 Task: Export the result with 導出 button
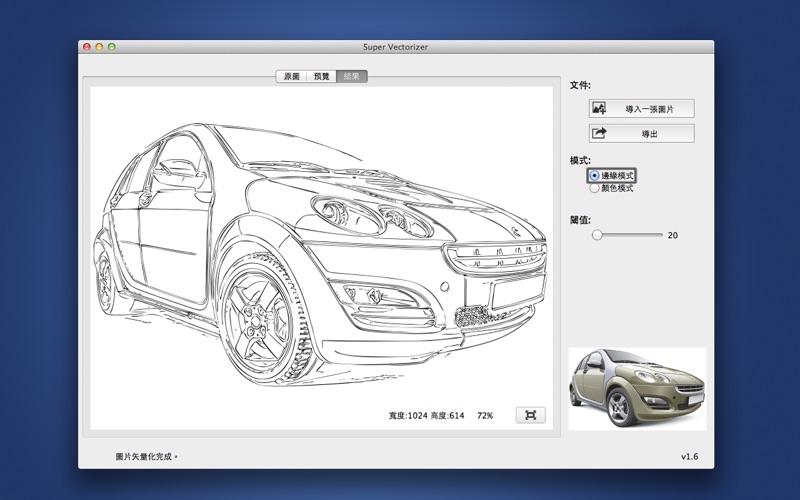tap(641, 133)
